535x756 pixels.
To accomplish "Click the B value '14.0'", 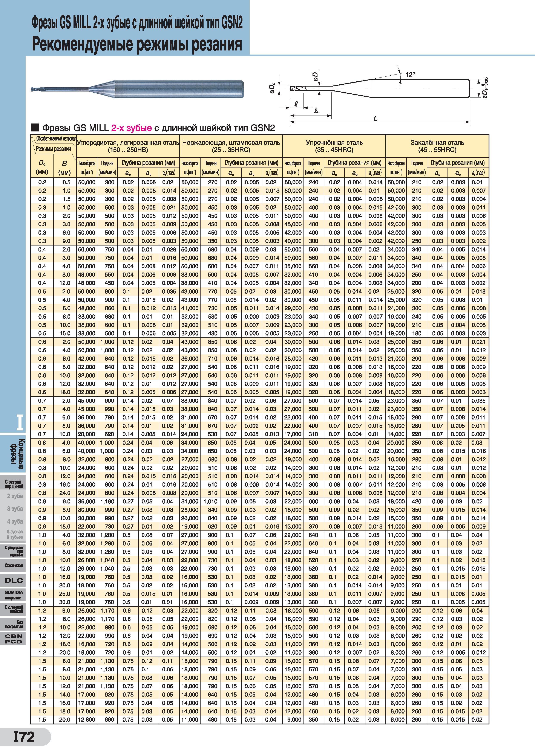I will pos(64,694).
